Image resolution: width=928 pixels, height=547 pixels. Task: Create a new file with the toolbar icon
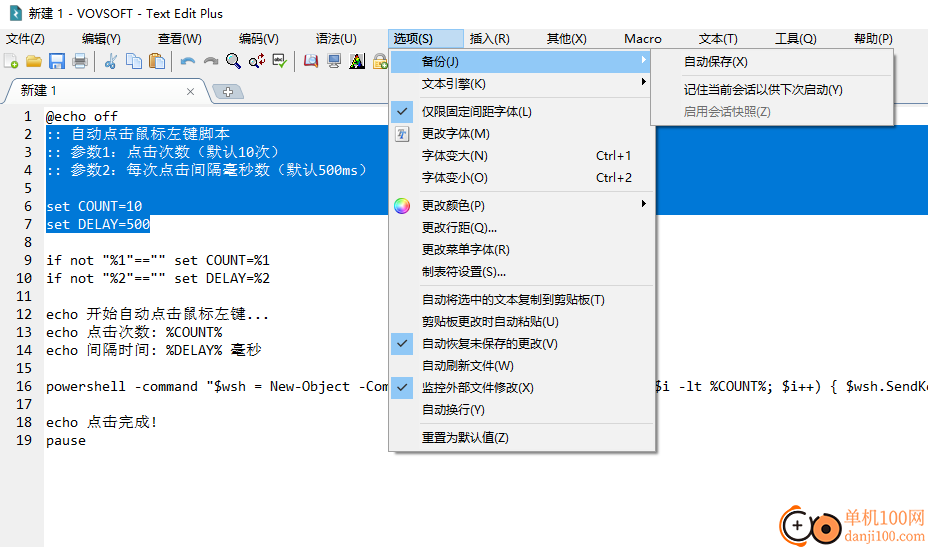click(11, 60)
